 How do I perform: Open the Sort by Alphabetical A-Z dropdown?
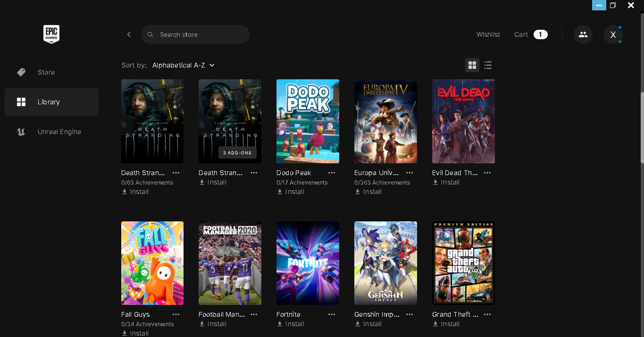pyautogui.click(x=183, y=65)
